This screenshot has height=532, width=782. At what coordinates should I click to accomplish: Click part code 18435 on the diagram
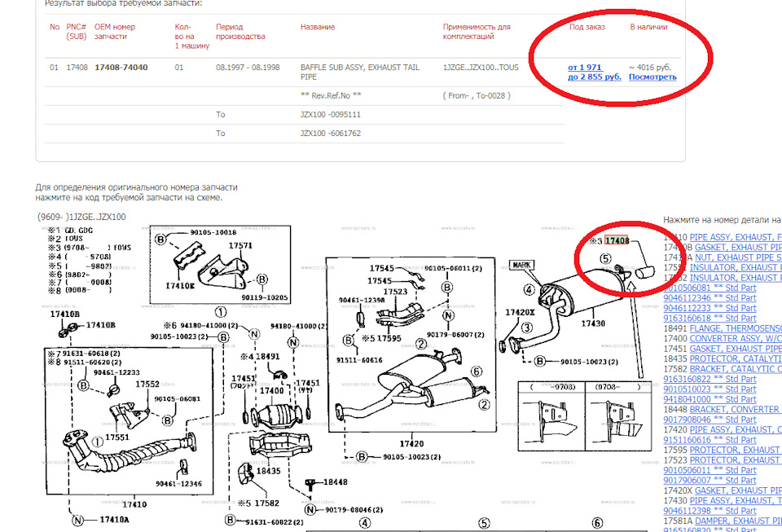[x=268, y=471]
